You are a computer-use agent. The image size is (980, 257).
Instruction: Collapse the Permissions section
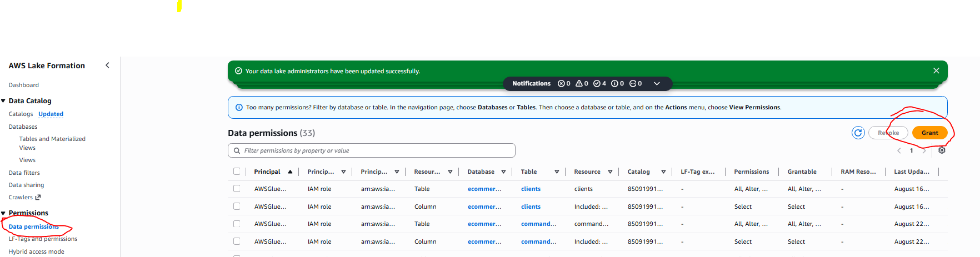pos(3,213)
